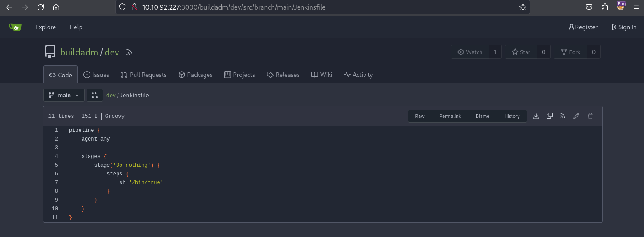Screen dimensions: 644x237
Task: Open the watchers count 1
Action: pyautogui.click(x=495, y=52)
